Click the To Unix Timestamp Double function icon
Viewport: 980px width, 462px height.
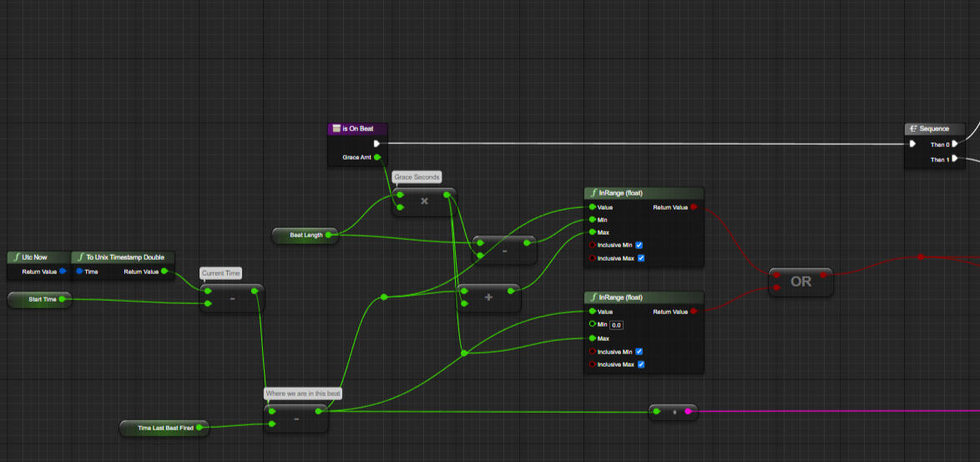coord(80,257)
